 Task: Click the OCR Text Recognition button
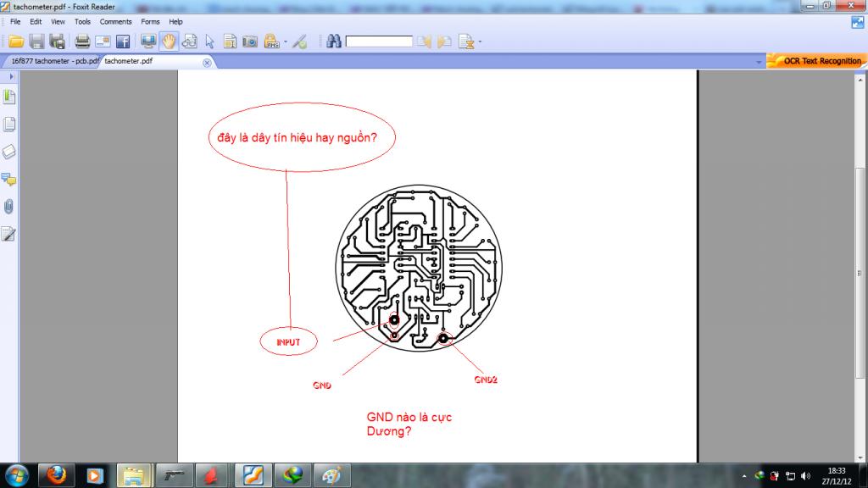pos(816,61)
